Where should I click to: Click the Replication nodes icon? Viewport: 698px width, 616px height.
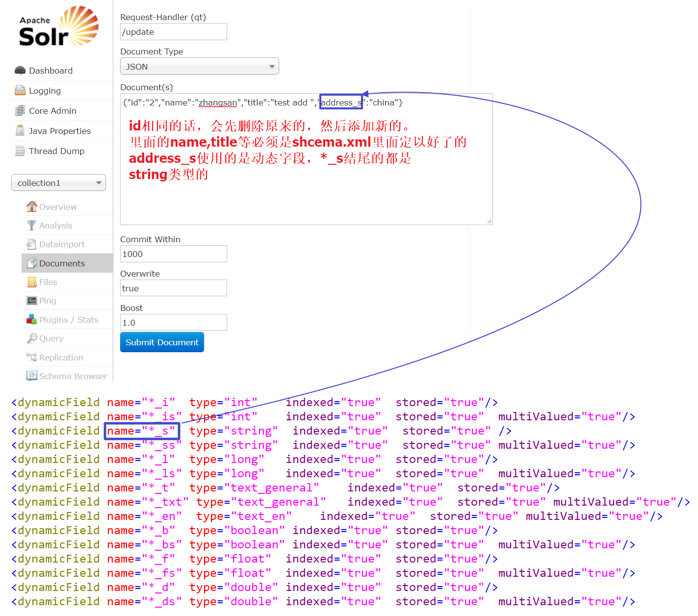31,357
